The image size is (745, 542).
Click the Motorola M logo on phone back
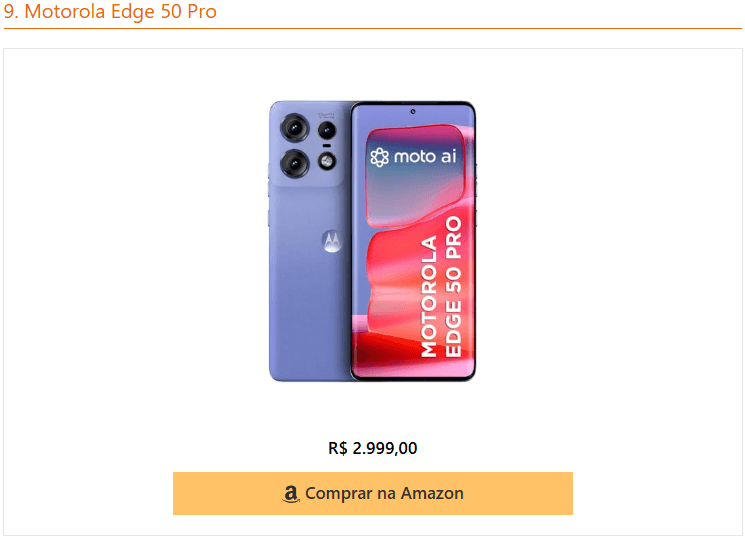pyautogui.click(x=332, y=241)
